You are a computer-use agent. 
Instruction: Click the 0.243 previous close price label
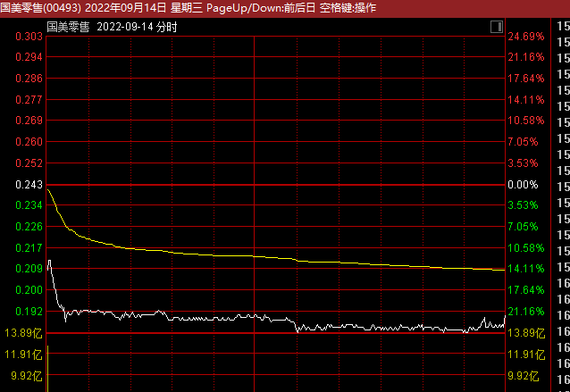pyautogui.click(x=29, y=185)
